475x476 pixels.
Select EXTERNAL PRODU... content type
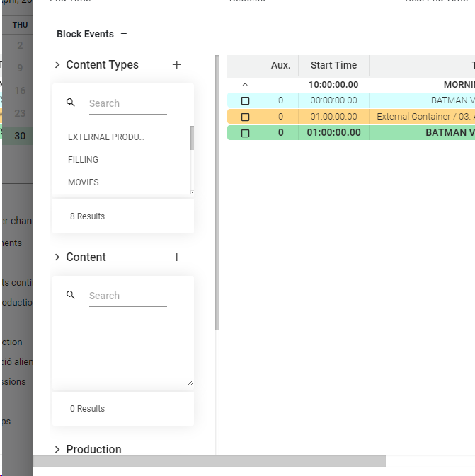point(106,137)
